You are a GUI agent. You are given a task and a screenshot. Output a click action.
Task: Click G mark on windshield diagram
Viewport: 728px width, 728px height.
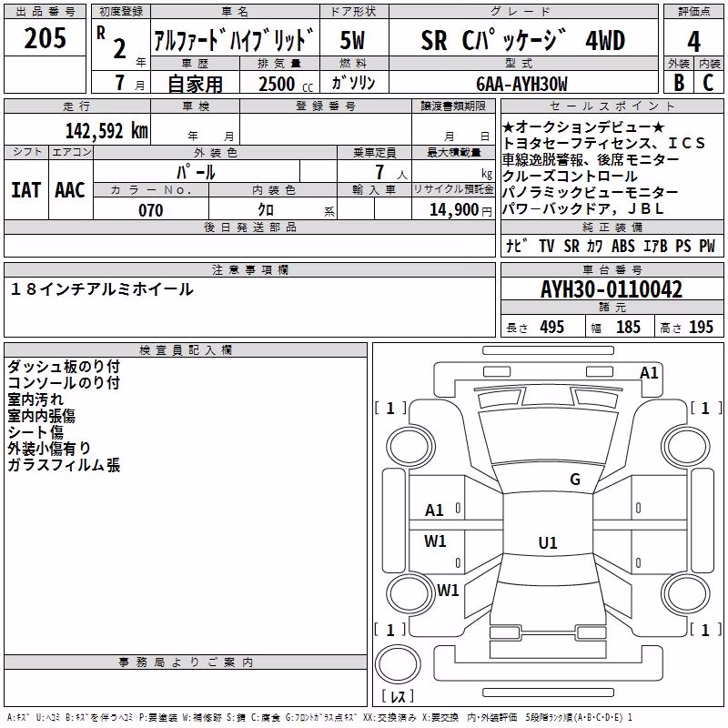point(575,480)
